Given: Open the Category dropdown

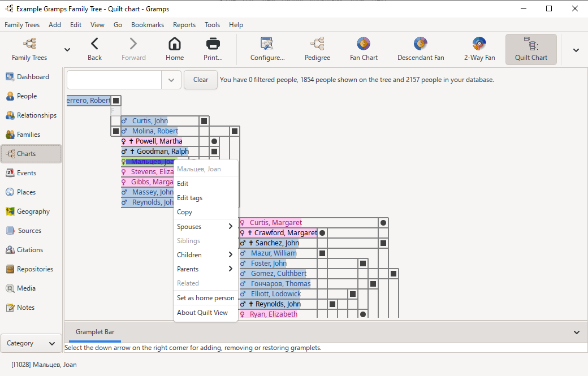Looking at the screenshot, I should pos(31,343).
